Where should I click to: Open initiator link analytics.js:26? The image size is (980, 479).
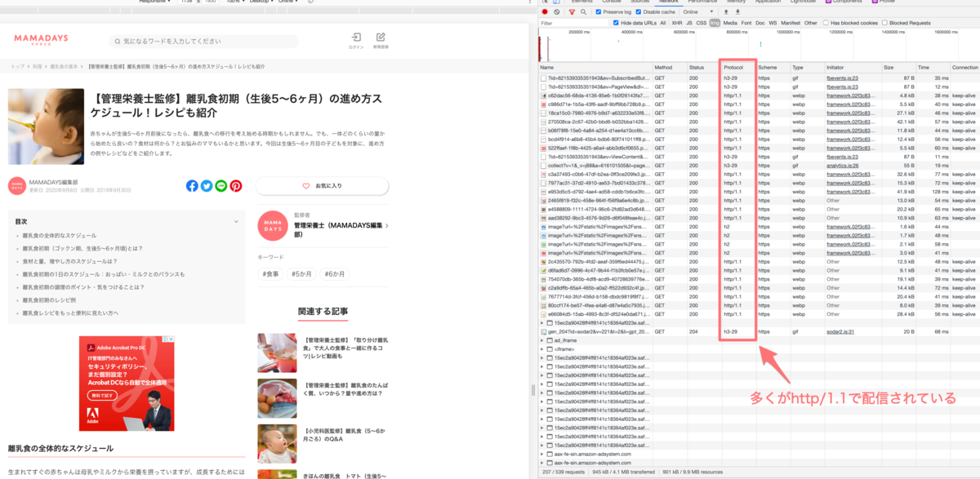[842, 166]
